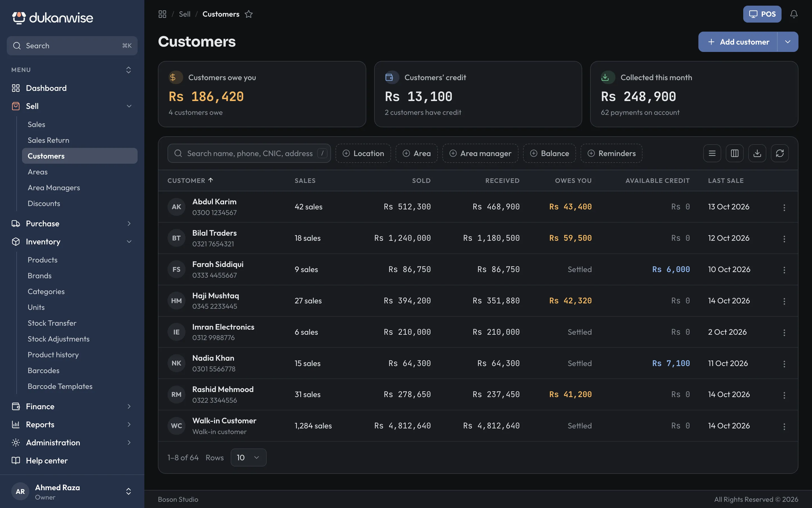
Task: Refresh the customers table
Action: [x=780, y=153]
